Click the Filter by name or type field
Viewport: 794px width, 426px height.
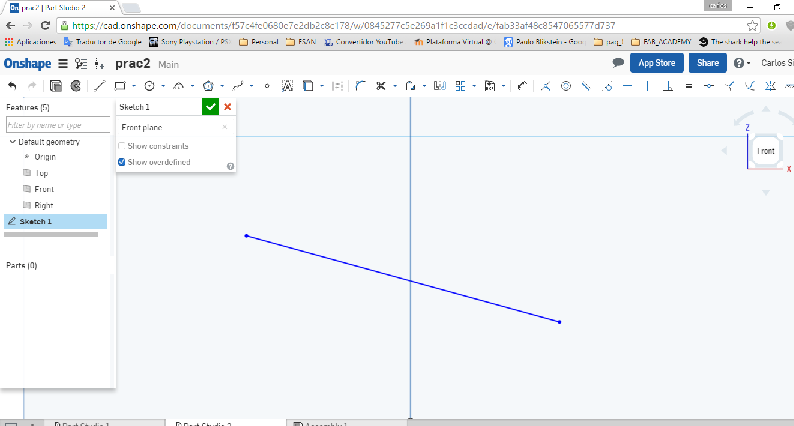[x=58, y=125]
